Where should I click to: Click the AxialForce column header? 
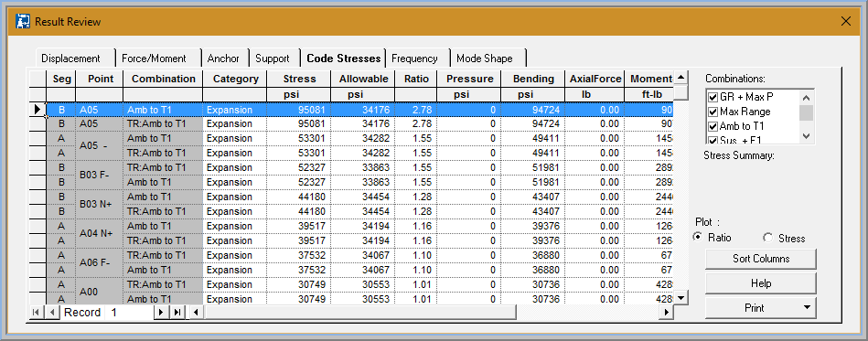point(595,79)
